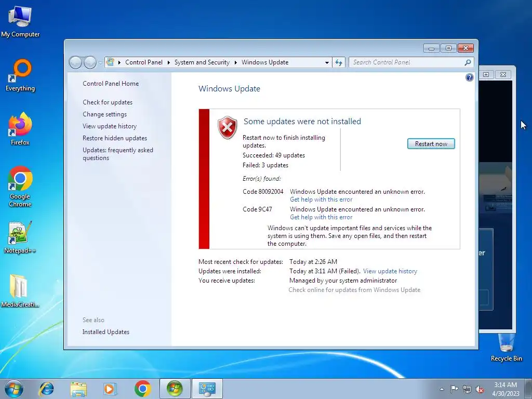Open View update history in sidebar
The image size is (532, 399).
click(110, 126)
